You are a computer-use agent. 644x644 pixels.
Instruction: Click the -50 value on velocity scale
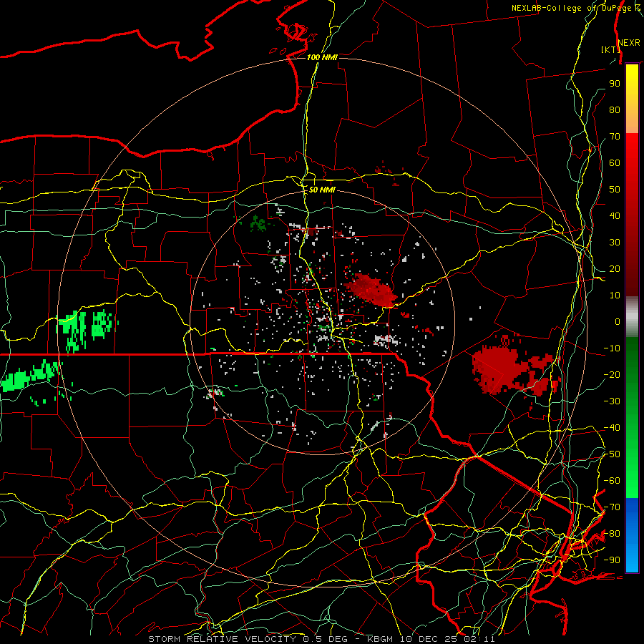click(x=612, y=454)
